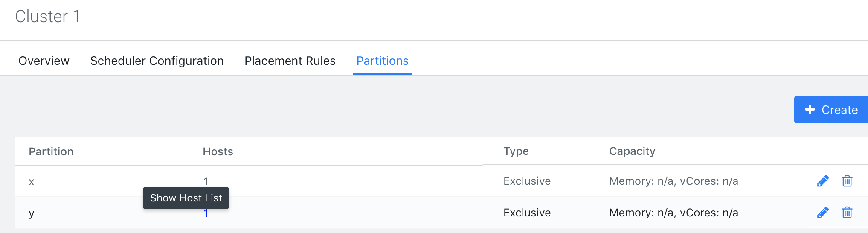Open the Scheduler Configuration tab
The height and width of the screenshot is (233, 868).
[157, 61]
